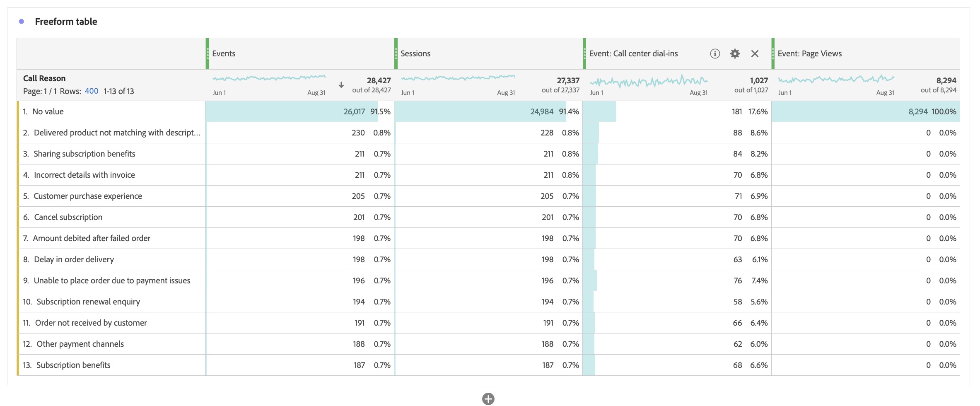
Task: Click Events value 26,017 for No value
Action: coord(354,111)
